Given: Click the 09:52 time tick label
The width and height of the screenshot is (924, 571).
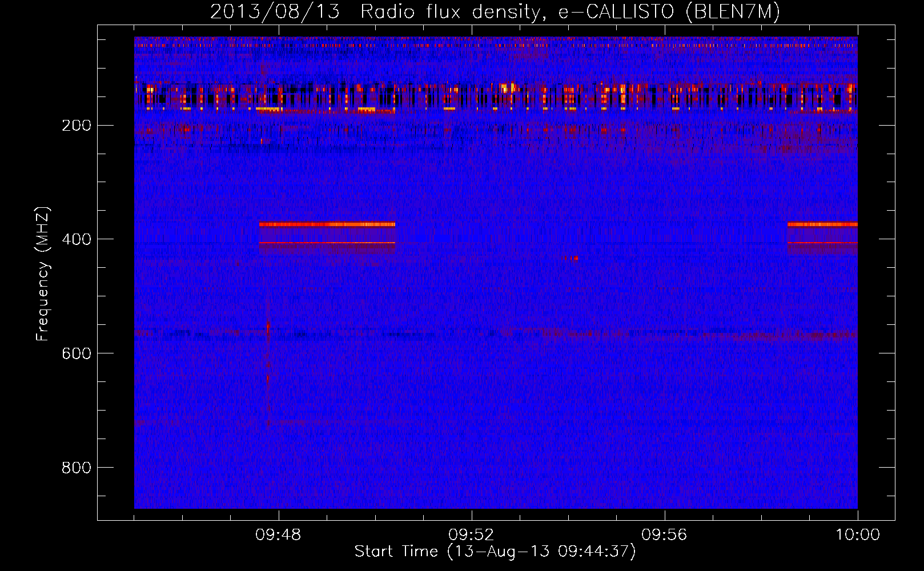Looking at the screenshot, I should [471, 535].
